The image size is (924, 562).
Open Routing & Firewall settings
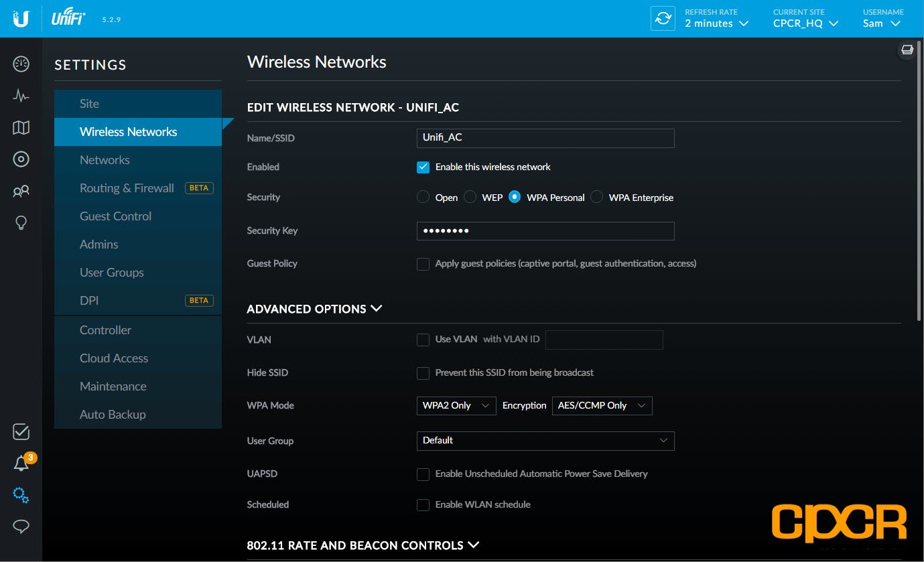(x=138, y=188)
